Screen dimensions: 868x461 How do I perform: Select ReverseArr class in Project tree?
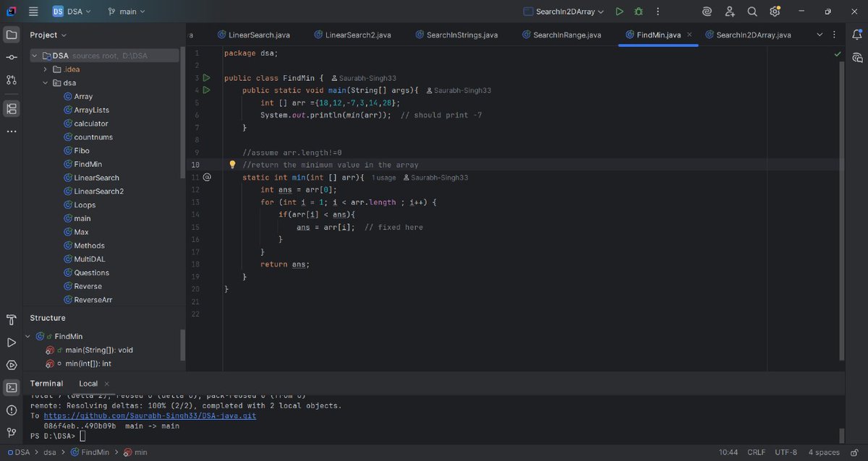pyautogui.click(x=93, y=300)
